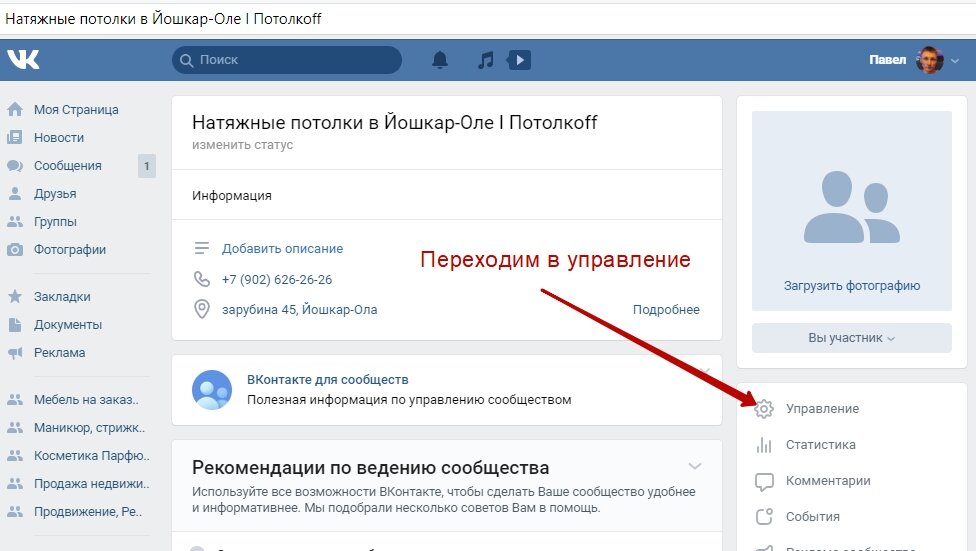Open Группы in left menu
This screenshot has width=976, height=551.
[55, 222]
